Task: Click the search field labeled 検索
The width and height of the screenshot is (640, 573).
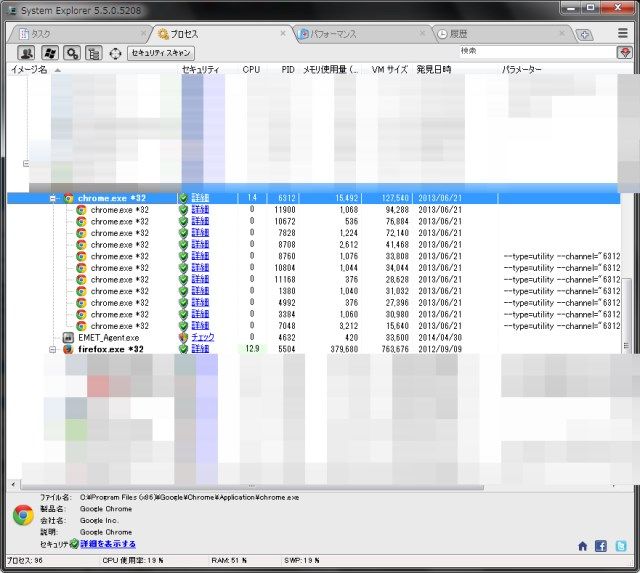Action: 537,51
